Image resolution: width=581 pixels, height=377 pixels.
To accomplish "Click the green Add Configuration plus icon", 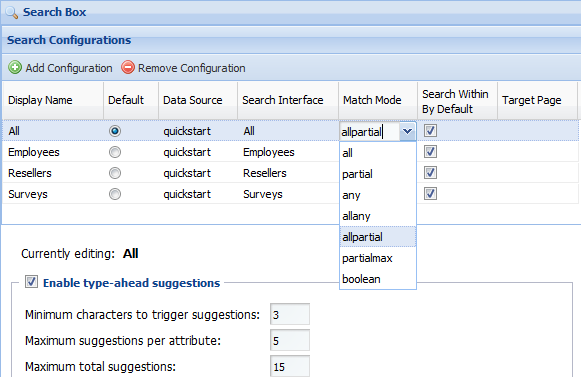I will click(15, 67).
